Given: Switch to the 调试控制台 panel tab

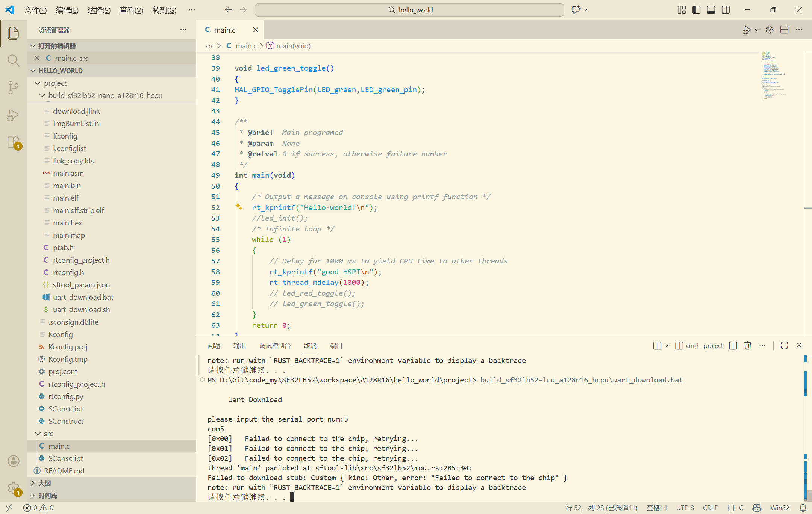Looking at the screenshot, I should [x=275, y=346].
